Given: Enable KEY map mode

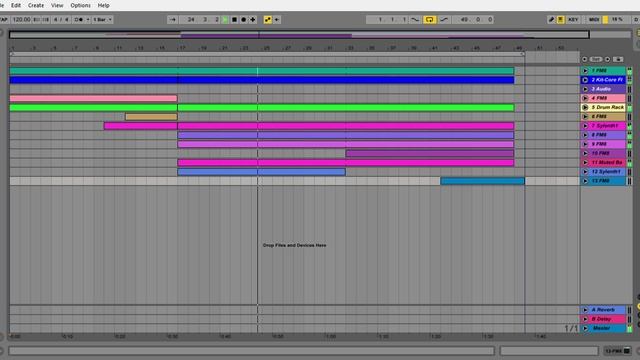Looking at the screenshot, I should pyautogui.click(x=573, y=20).
